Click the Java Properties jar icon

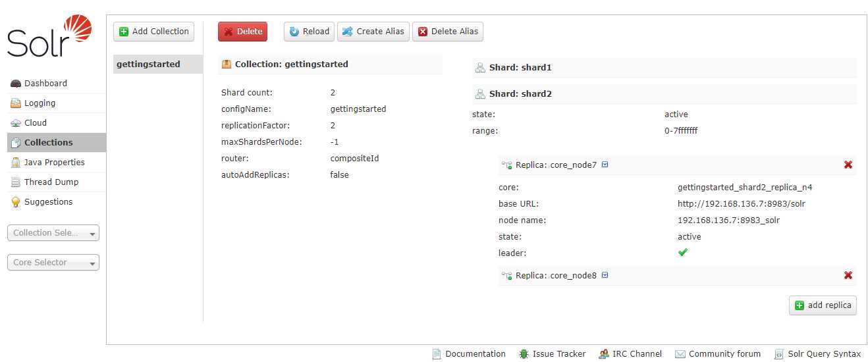[16, 163]
